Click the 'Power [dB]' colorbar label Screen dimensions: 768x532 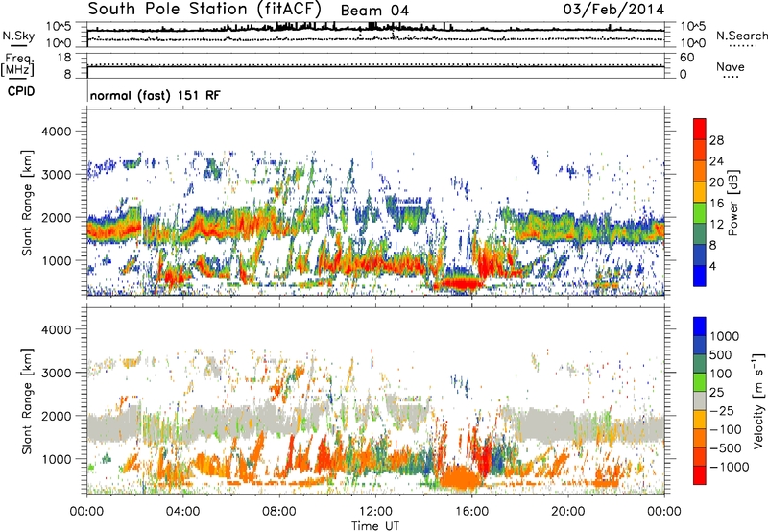coord(733,203)
